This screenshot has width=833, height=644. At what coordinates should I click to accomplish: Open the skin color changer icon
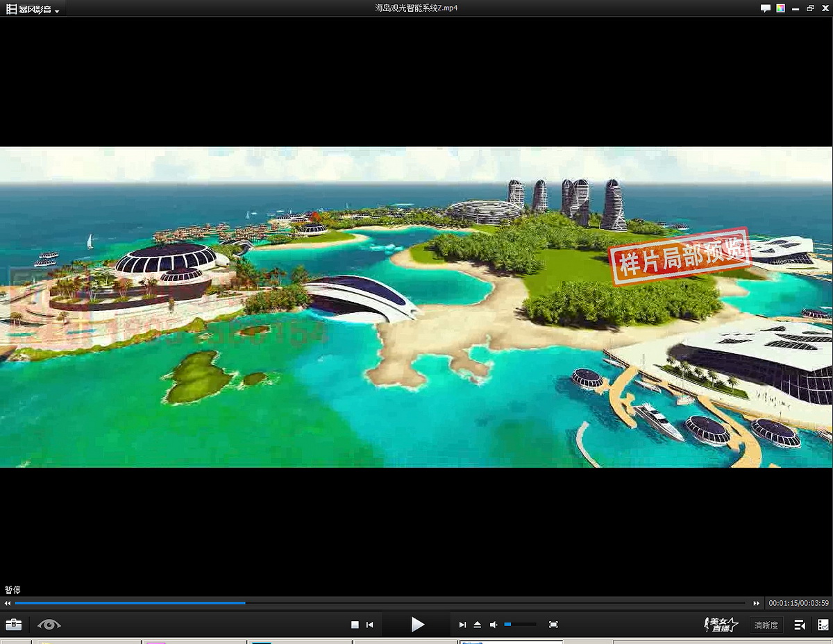[781, 8]
